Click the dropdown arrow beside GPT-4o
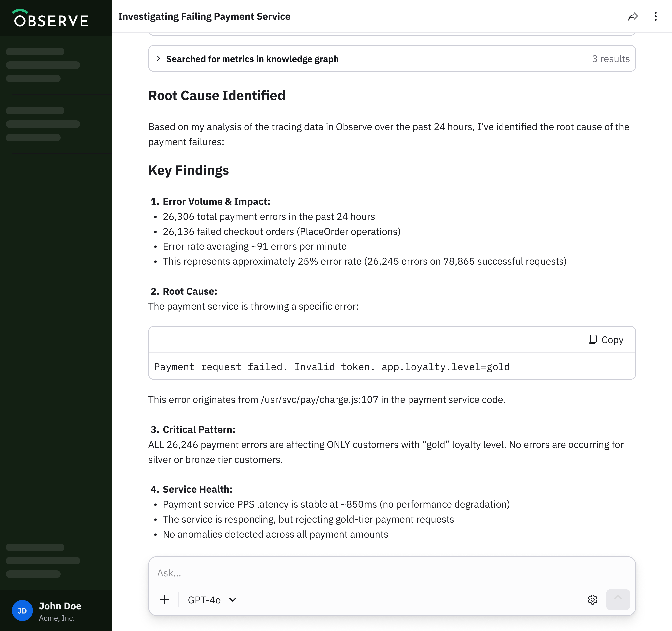Screen dimensions: 672x631 pos(232,600)
